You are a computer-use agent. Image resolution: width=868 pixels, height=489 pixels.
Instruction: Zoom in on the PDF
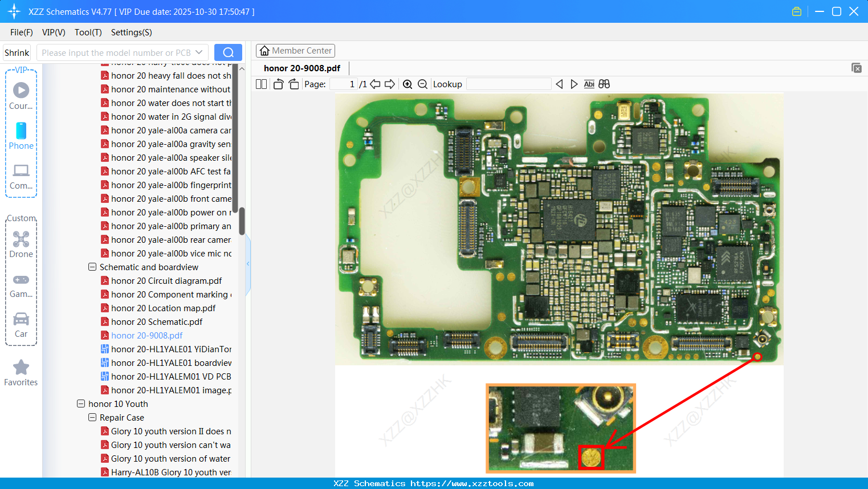click(407, 84)
